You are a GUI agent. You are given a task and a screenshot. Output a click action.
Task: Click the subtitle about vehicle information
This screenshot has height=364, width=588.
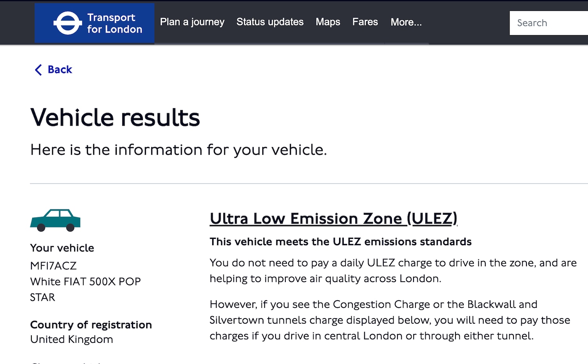(x=179, y=150)
